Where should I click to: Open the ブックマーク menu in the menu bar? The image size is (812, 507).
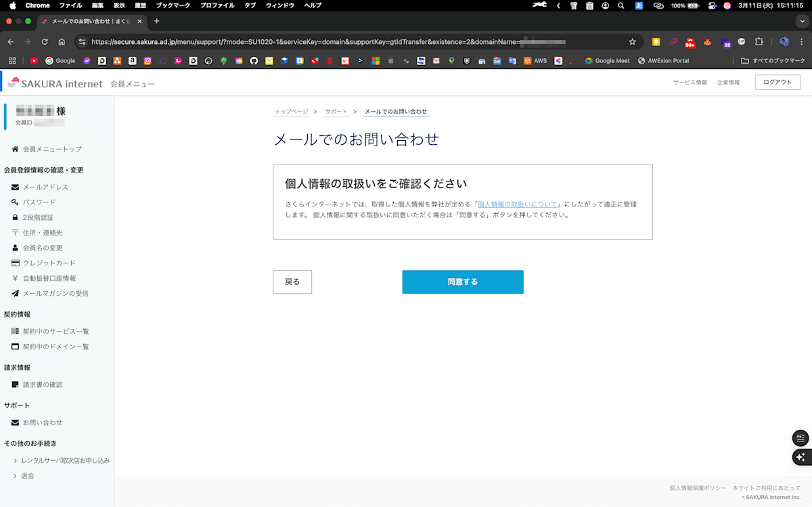click(172, 5)
